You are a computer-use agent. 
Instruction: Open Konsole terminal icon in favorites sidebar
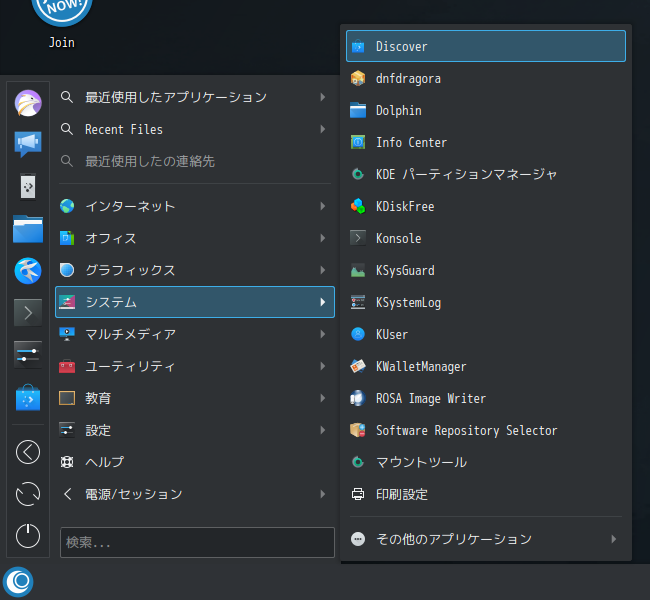(28, 313)
